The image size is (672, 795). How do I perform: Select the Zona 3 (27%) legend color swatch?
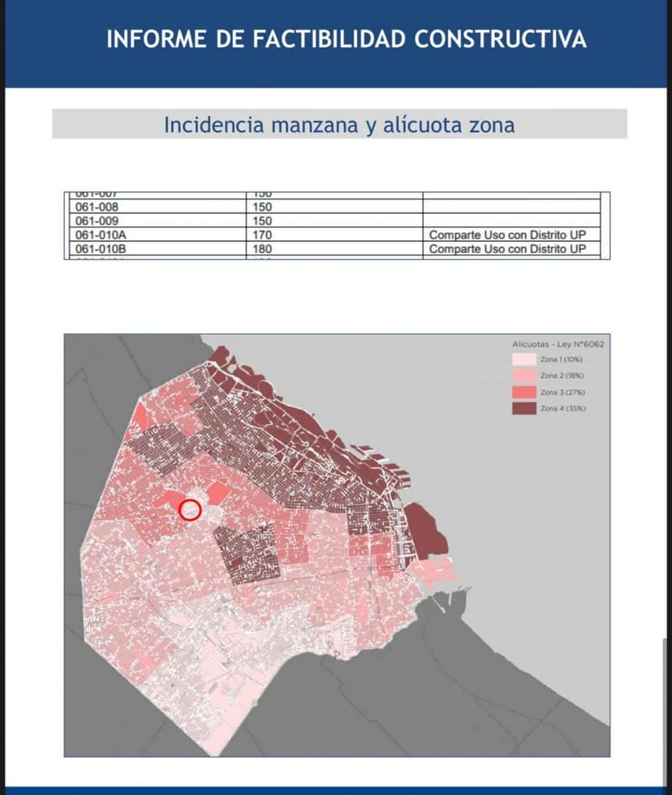526,391
